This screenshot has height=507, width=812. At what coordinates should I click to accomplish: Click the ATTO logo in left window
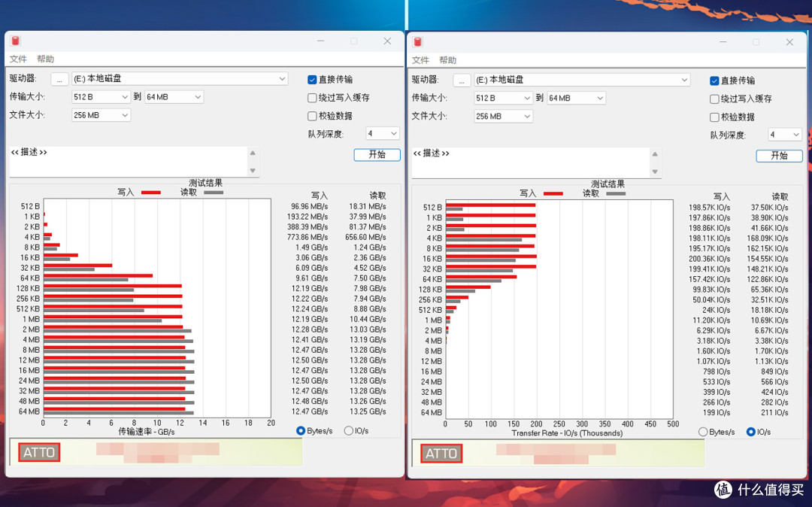[39, 452]
